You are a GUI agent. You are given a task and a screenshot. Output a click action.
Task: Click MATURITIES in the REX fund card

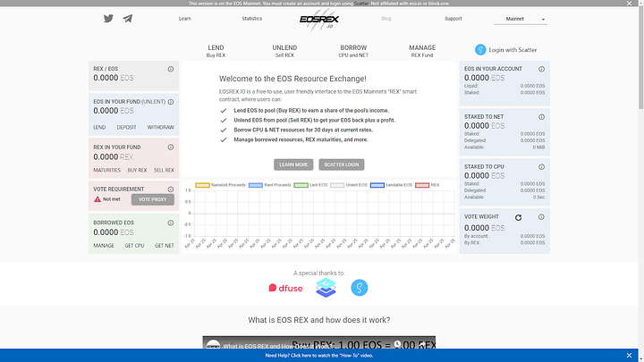[x=106, y=170]
